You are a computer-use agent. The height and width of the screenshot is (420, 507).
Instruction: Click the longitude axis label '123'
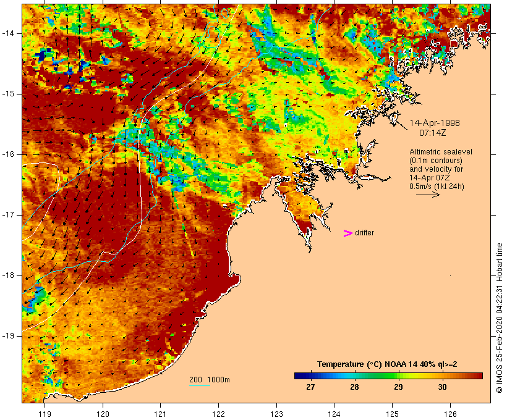[276, 414]
